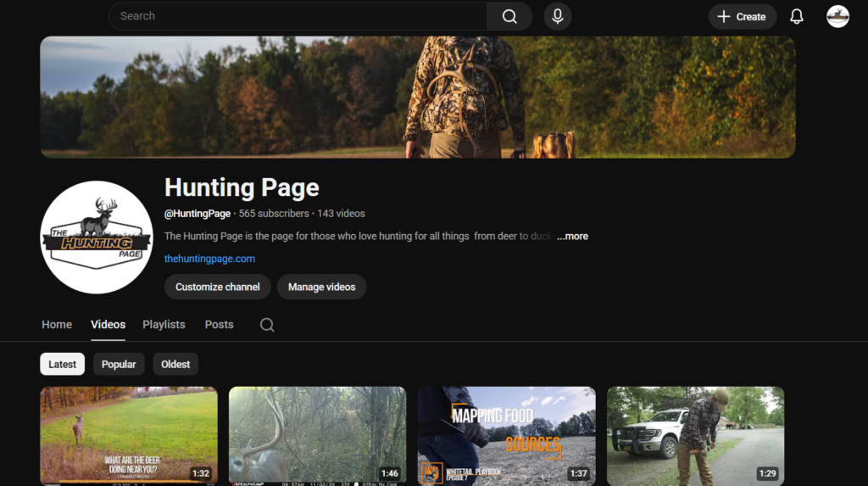This screenshot has height=486, width=868.
Task: Search within channel using magnifier icon
Action: click(x=267, y=325)
